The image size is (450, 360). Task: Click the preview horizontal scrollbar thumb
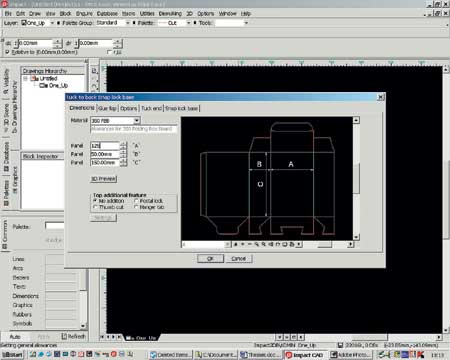[324, 245]
